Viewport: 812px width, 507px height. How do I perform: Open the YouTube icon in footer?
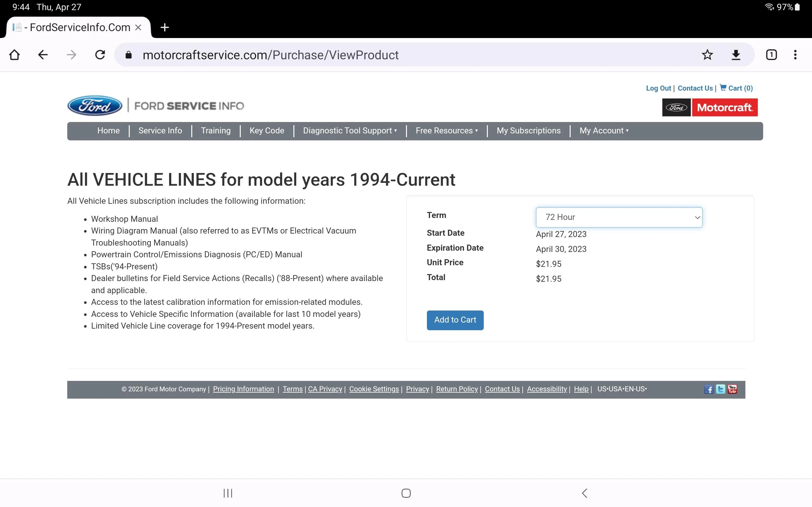pos(732,389)
